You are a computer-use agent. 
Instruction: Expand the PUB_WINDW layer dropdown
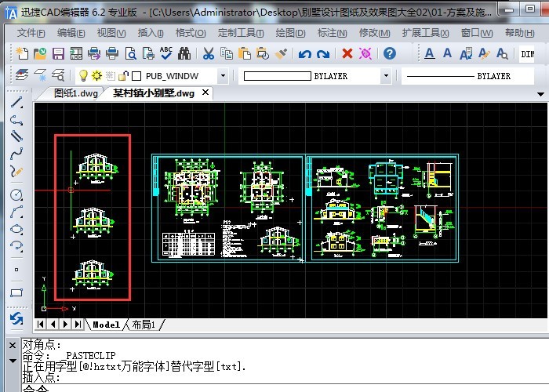[x=223, y=76]
